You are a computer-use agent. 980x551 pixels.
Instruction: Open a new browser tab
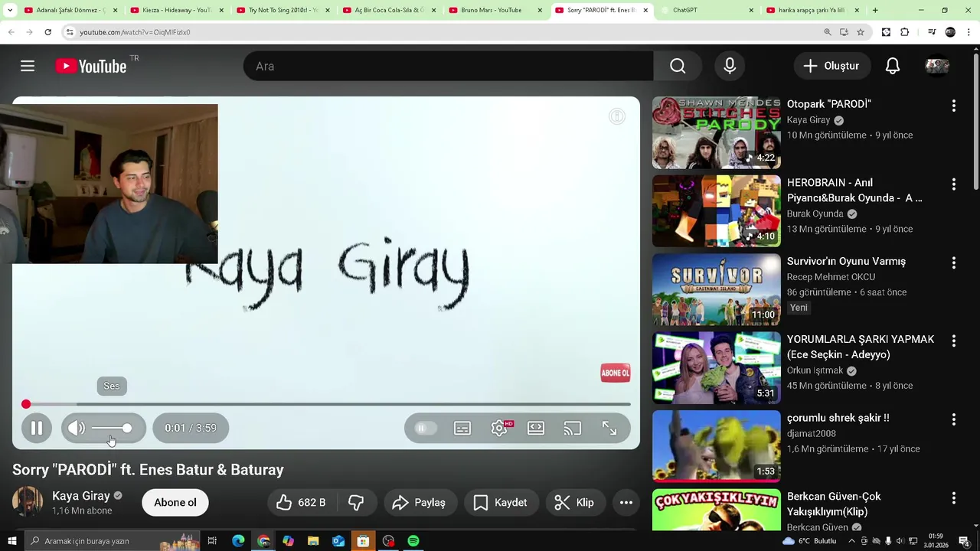[875, 10]
